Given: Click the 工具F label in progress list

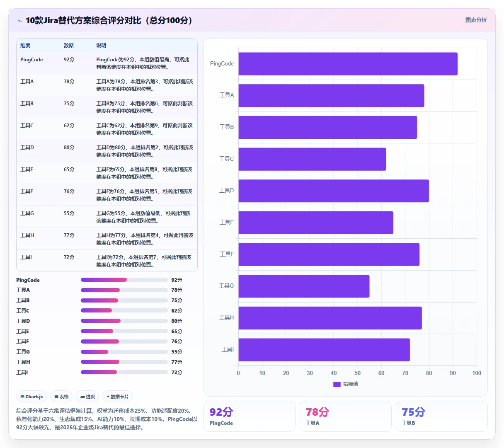Looking at the screenshot, I should (x=22, y=341).
